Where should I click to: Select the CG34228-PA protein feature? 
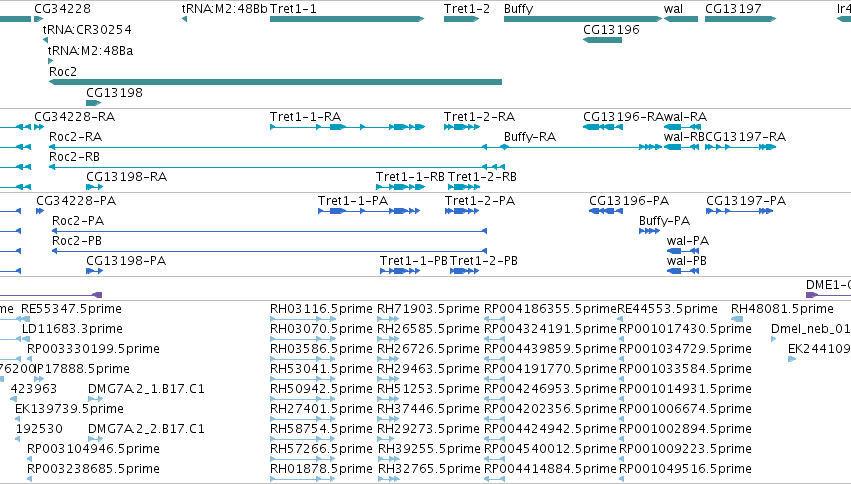pos(40,211)
